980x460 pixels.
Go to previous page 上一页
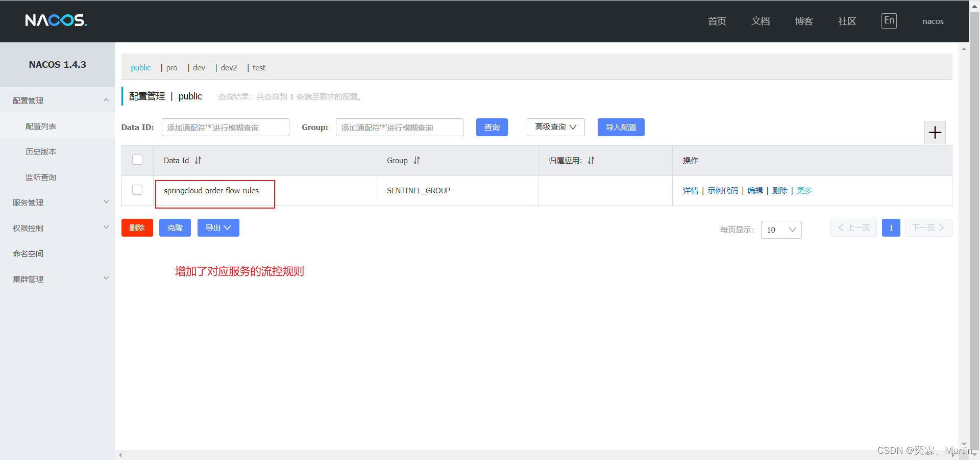tap(853, 228)
